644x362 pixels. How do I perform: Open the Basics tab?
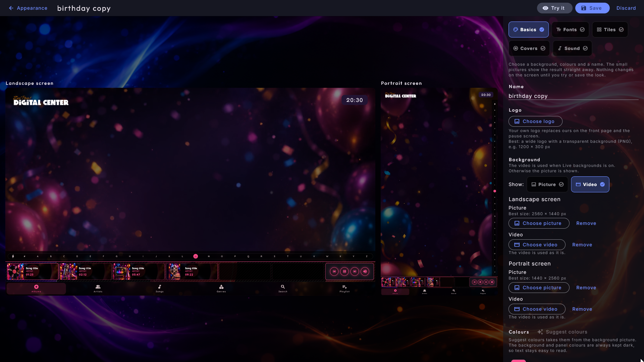528,29
